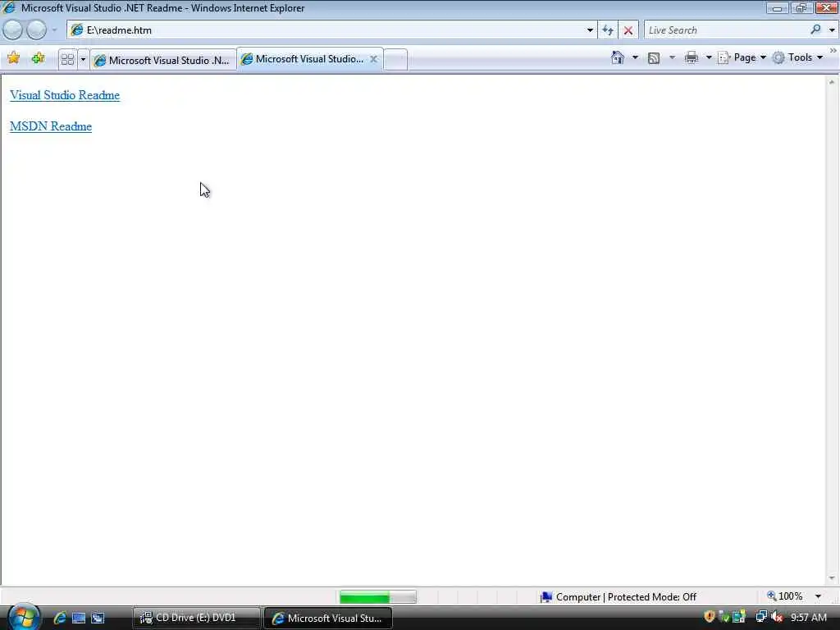Open Favorites Center star icon
The width and height of the screenshot is (840, 630).
13,58
